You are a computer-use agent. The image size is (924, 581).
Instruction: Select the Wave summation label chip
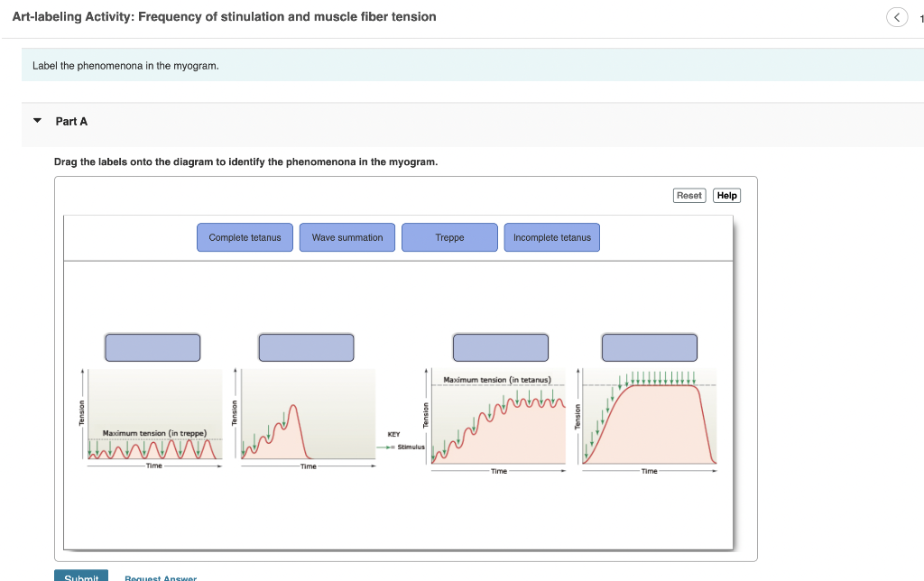click(x=346, y=237)
